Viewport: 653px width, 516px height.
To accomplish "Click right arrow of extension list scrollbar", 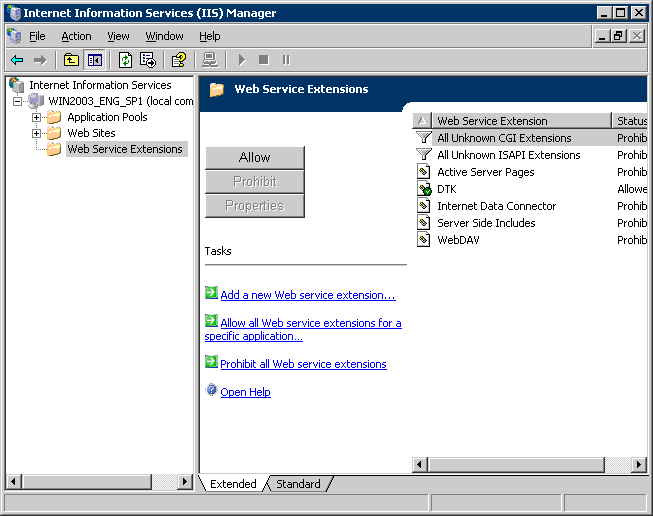I will coord(642,465).
